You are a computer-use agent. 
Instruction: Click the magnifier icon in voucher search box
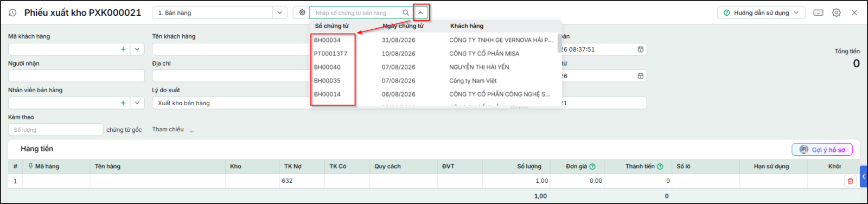(406, 12)
